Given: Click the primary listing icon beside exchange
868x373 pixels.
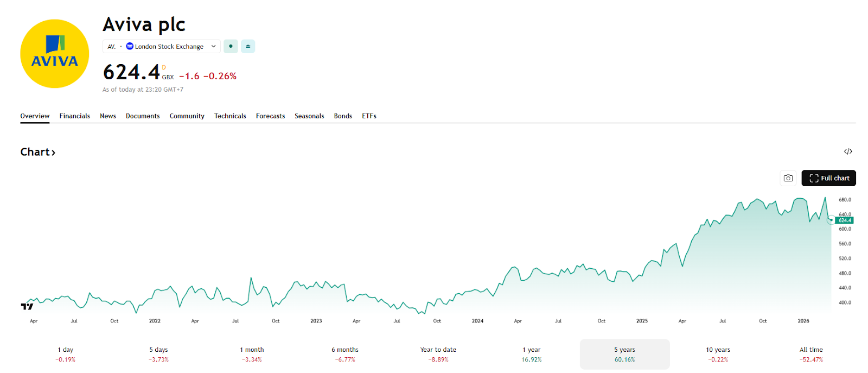Looking at the screenshot, I should click(248, 46).
